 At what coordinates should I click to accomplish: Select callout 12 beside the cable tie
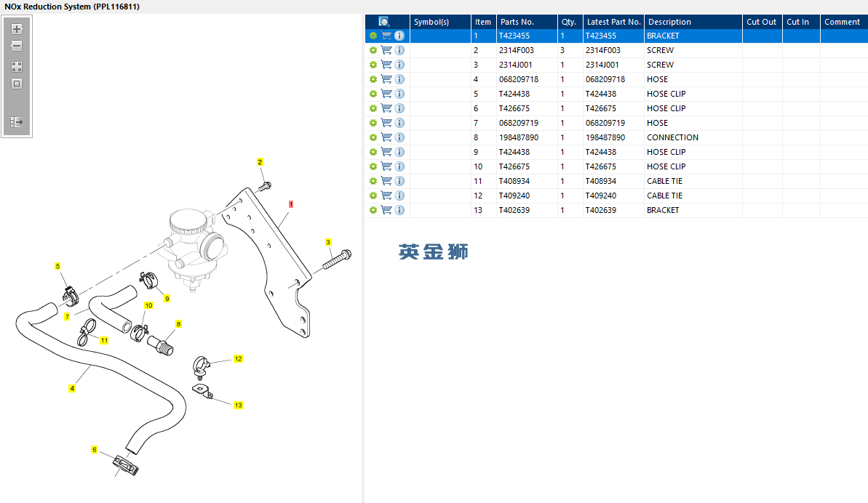click(x=238, y=359)
